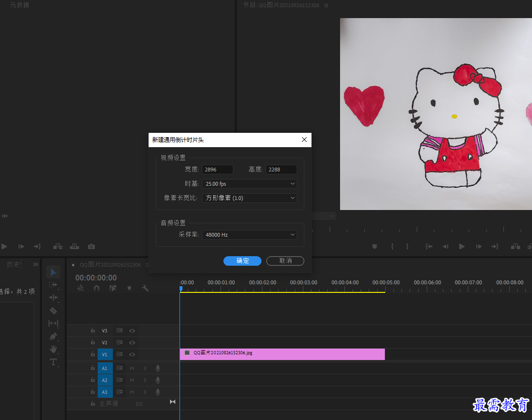Play the source monitor

pyautogui.click(x=4, y=246)
